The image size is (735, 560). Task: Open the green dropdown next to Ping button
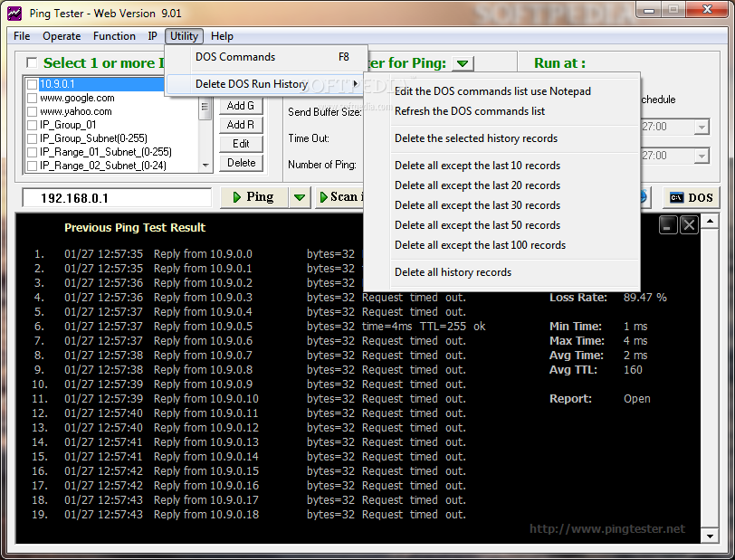[300, 197]
